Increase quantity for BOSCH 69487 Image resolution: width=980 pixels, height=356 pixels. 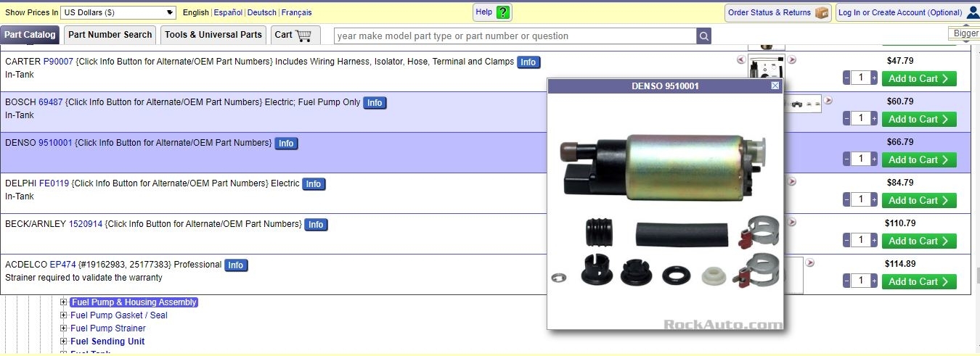click(874, 119)
